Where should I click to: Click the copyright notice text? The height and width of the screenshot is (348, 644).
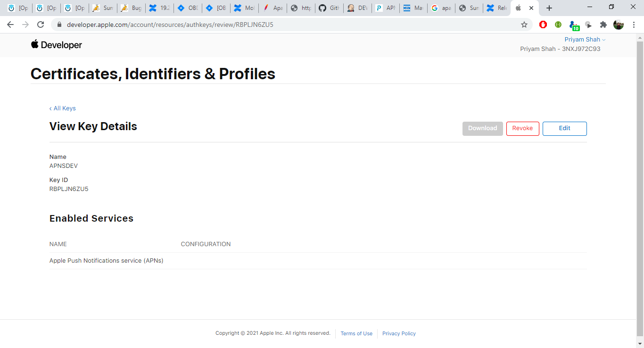tap(273, 333)
